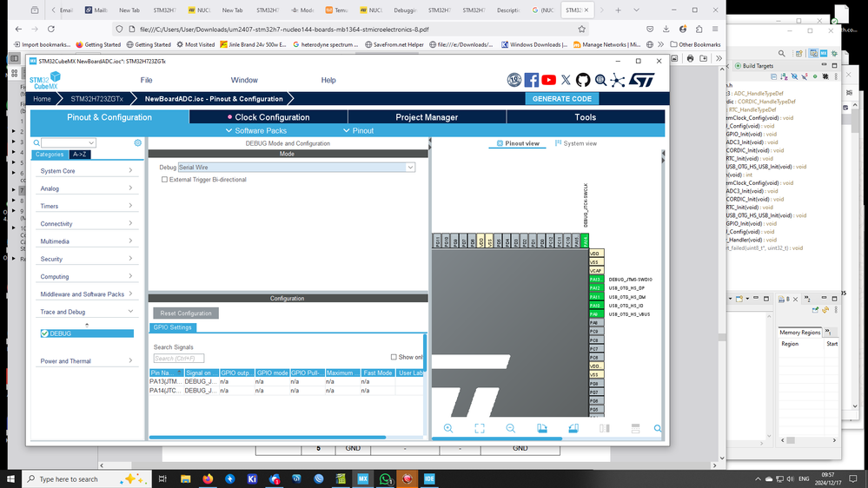Viewport: 868px width, 488px height.
Task: Rotate the chip view clockwise
Action: coord(542,428)
